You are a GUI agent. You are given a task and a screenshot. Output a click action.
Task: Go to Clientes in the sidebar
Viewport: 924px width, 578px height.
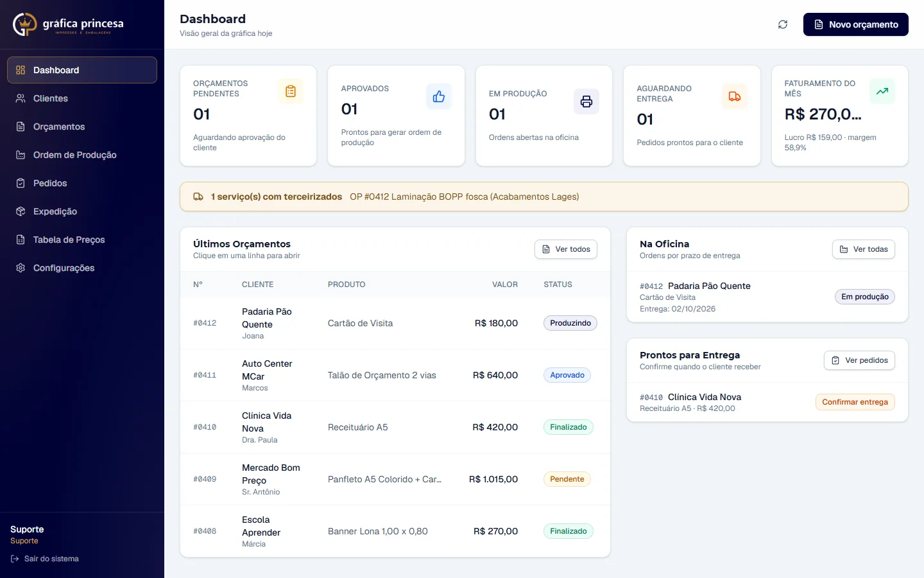pyautogui.click(x=82, y=98)
